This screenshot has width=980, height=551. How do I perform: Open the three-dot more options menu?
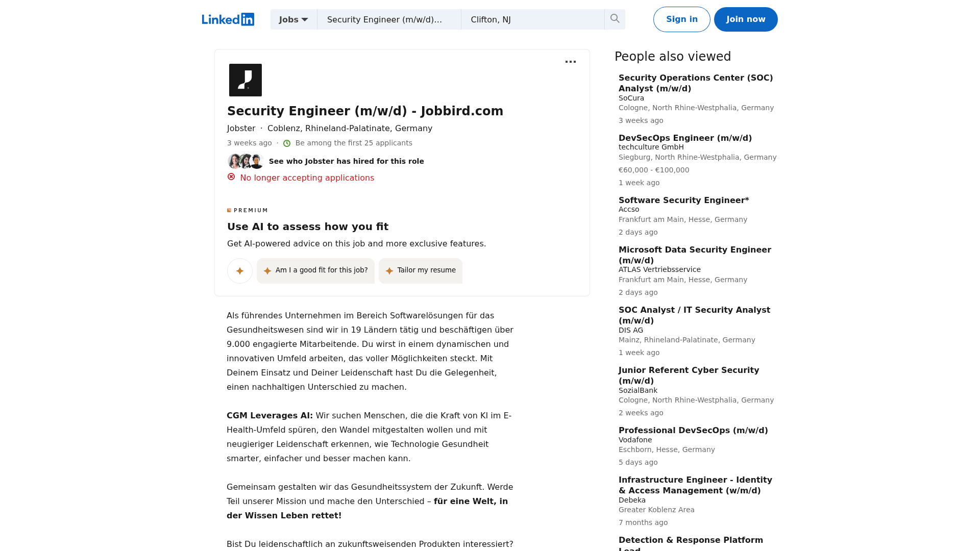571,62
